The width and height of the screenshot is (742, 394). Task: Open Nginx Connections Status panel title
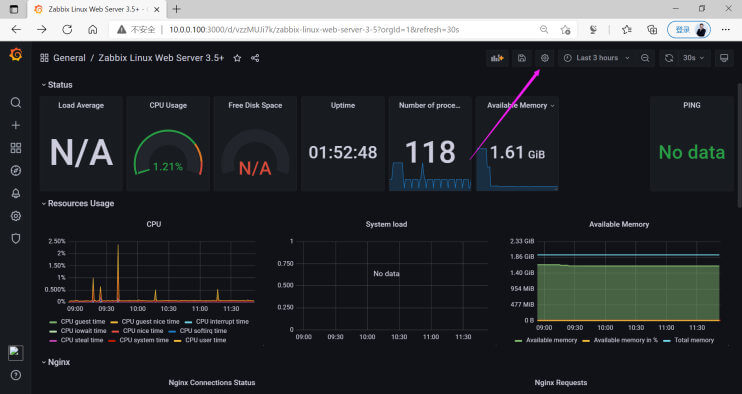pyautogui.click(x=212, y=383)
